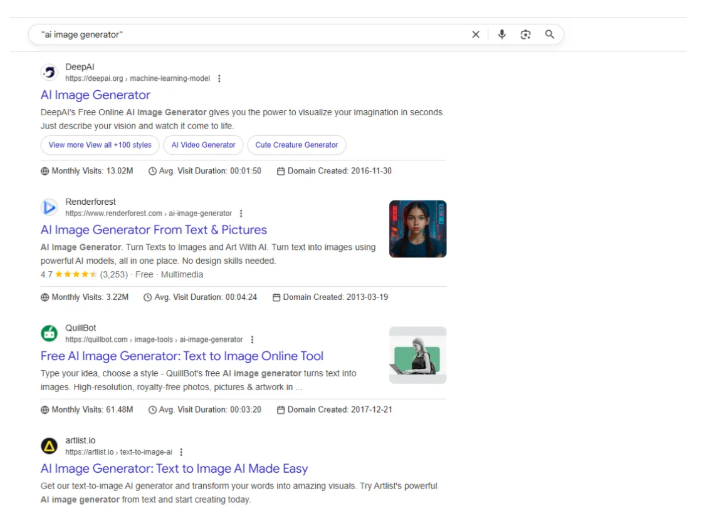The width and height of the screenshot is (713, 509).
Task: Open AI Image Generator From Text & Pictures
Action: pyautogui.click(x=152, y=229)
